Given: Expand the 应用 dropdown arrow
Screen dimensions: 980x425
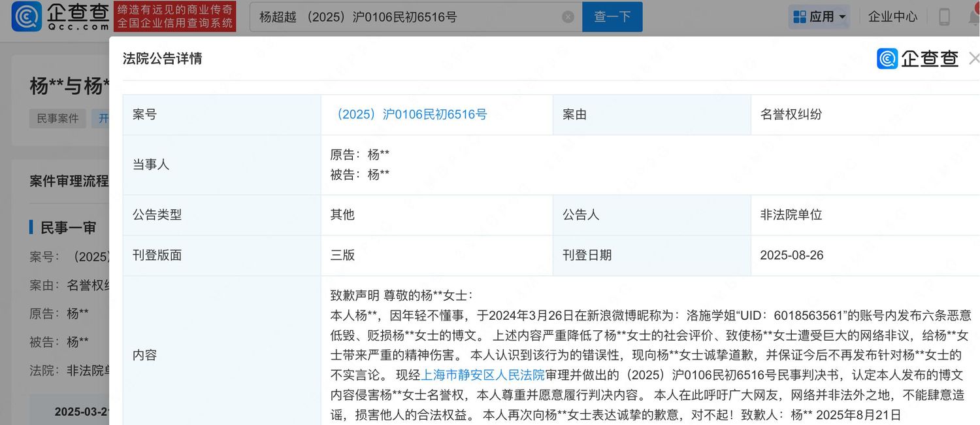Looking at the screenshot, I should coord(842,17).
